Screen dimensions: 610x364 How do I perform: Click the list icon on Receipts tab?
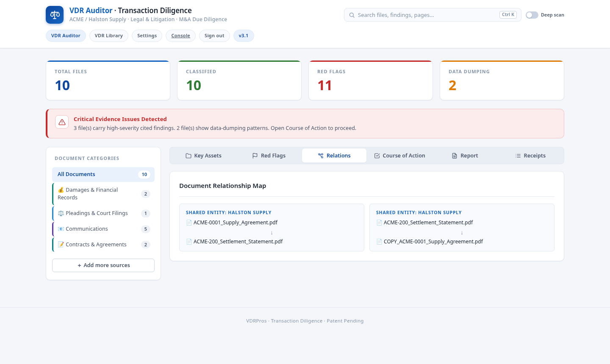[518, 156]
